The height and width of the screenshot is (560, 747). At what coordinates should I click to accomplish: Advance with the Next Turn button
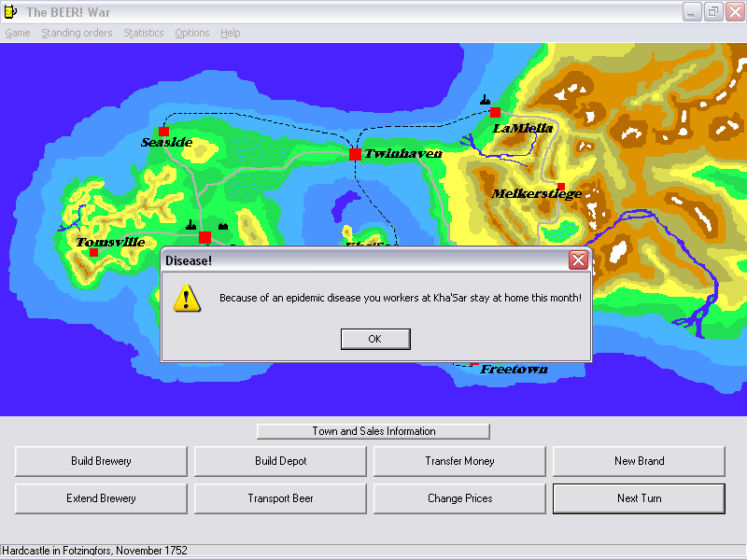639,498
